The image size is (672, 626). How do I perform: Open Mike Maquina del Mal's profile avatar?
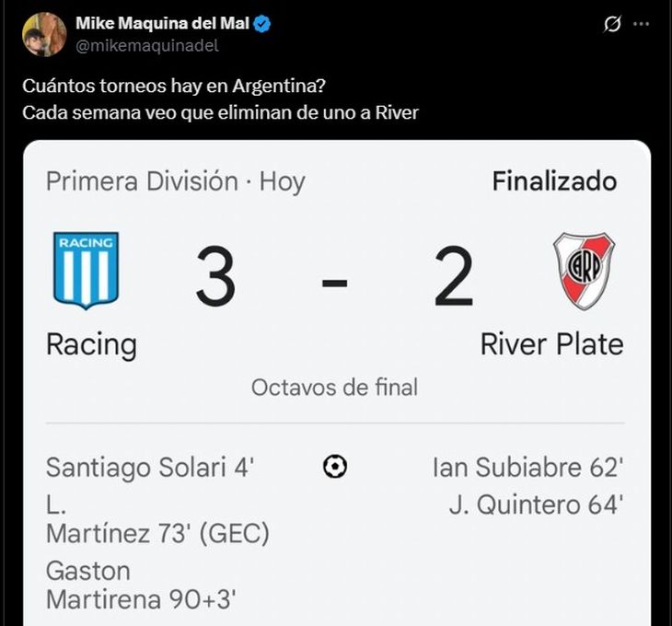[x=43, y=34]
